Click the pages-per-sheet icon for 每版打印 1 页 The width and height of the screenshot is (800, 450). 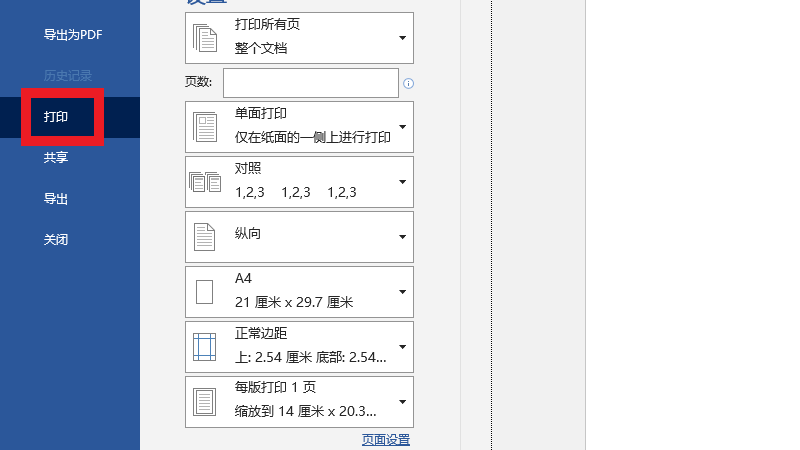(205, 402)
